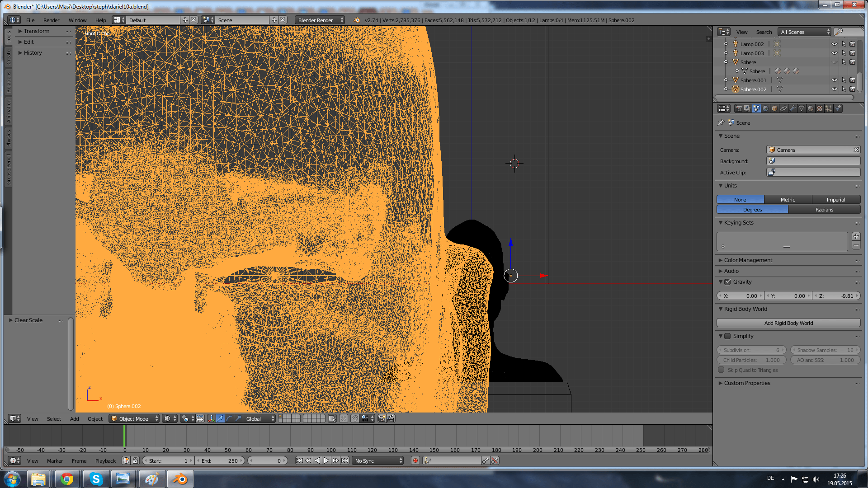Viewport: 868px width, 488px height.
Task: Click the snap magnet icon in 3D header
Action: (355, 418)
